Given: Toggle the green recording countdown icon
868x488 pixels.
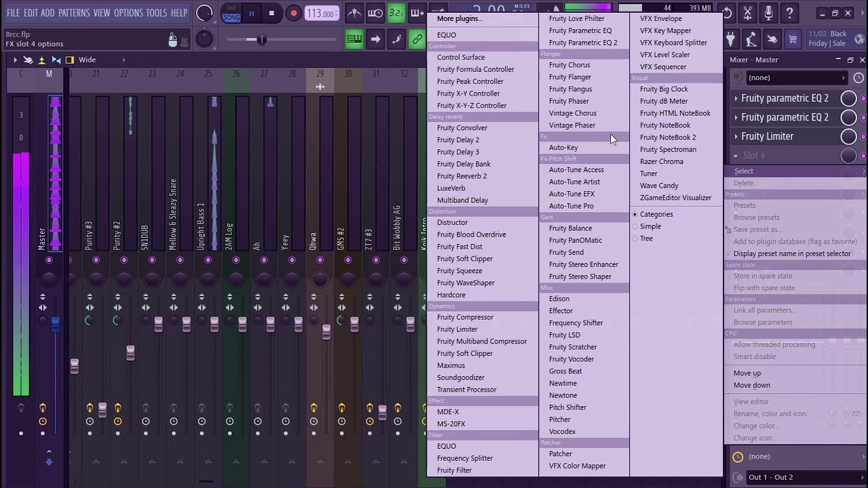Looking at the screenshot, I should tap(397, 13).
